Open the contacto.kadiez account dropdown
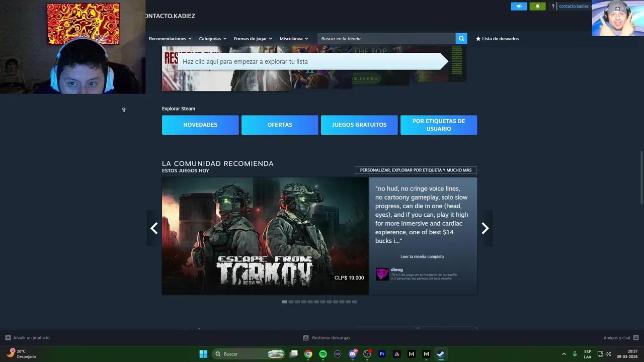644x362 pixels. coord(576,7)
